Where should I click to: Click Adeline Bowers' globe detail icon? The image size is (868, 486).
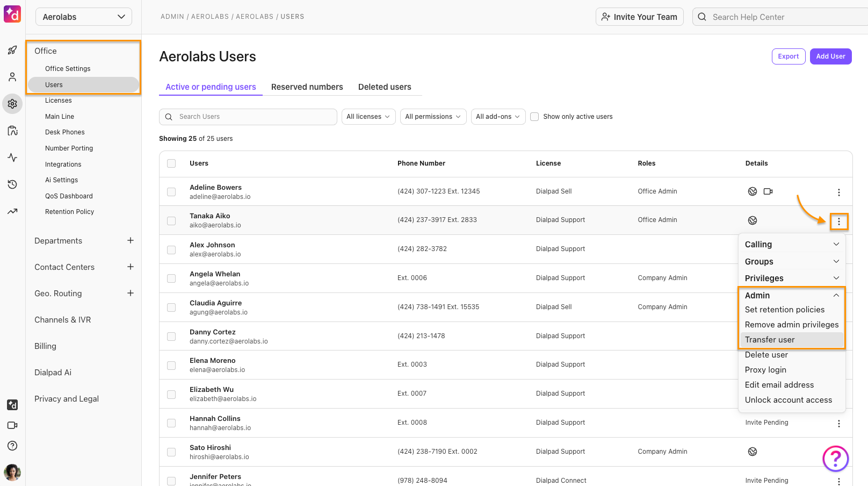pos(753,191)
